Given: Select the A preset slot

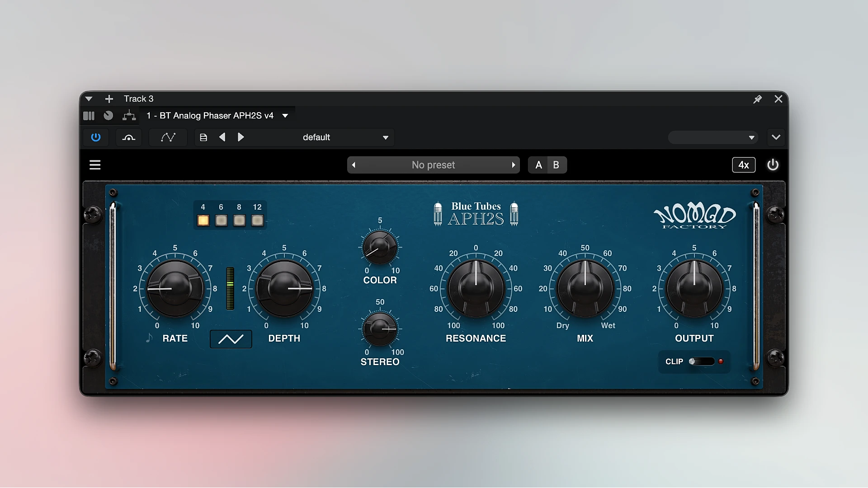Looking at the screenshot, I should pyautogui.click(x=538, y=165).
